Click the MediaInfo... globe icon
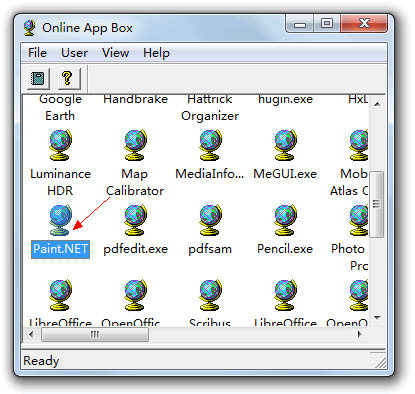The height and width of the screenshot is (394, 415). pyautogui.click(x=210, y=145)
